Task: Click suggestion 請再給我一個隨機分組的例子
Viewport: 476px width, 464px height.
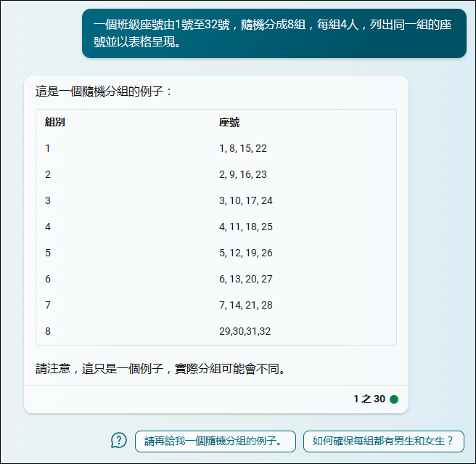Action: coord(216,441)
